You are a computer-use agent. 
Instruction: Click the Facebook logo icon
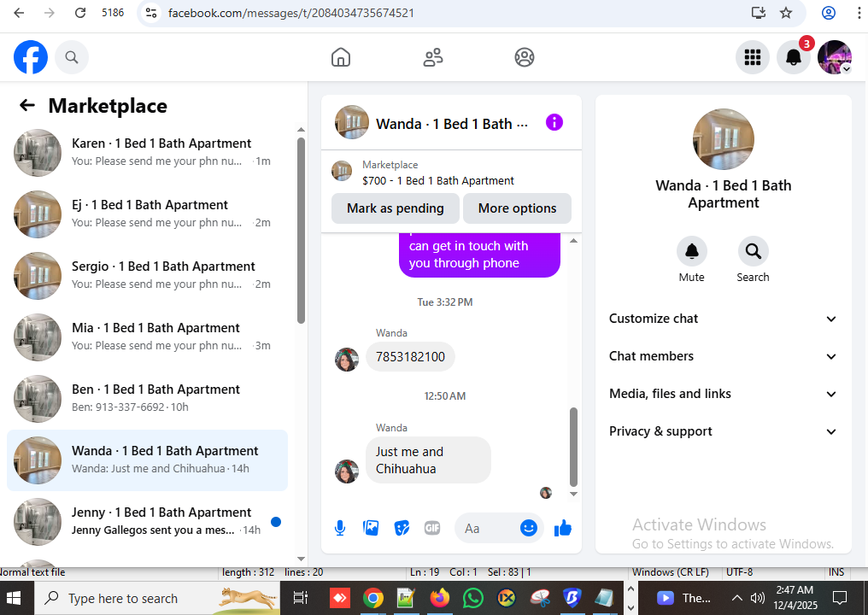(31, 57)
